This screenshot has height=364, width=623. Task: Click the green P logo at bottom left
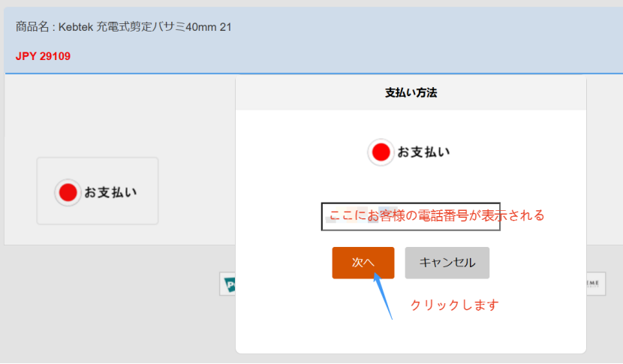point(227,284)
